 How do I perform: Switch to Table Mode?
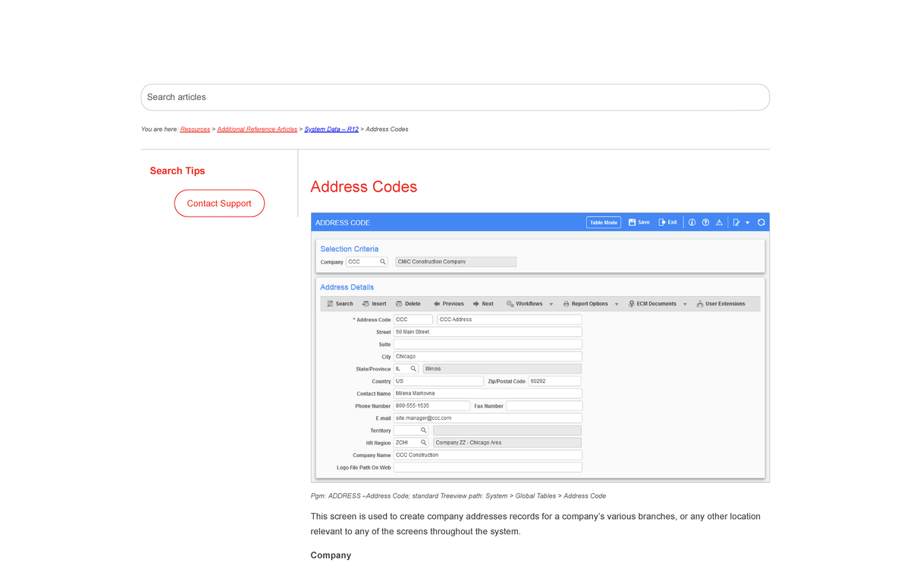tap(603, 222)
